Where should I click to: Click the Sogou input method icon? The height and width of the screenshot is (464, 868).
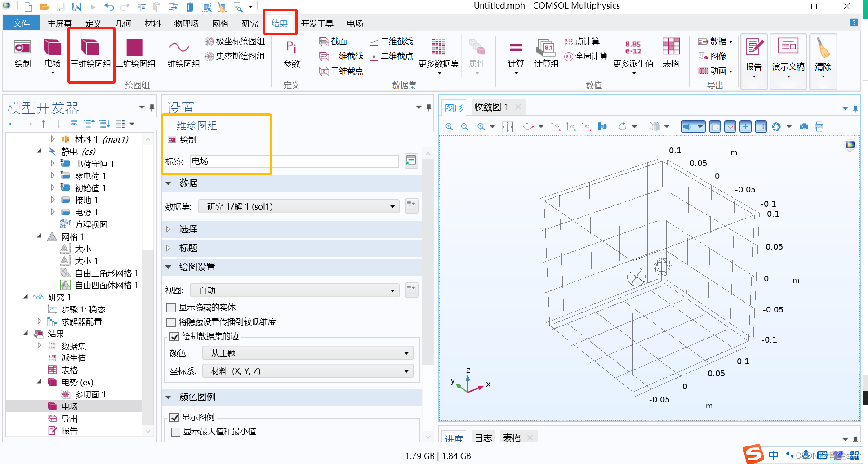pyautogui.click(x=753, y=454)
